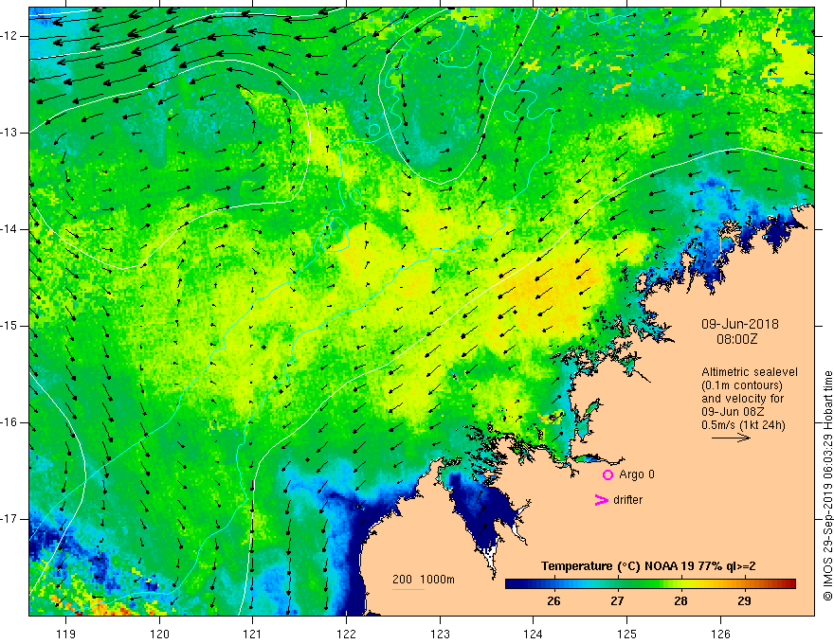Click the longitude label 121
Viewport: 834px width, 644px height.
(253, 634)
